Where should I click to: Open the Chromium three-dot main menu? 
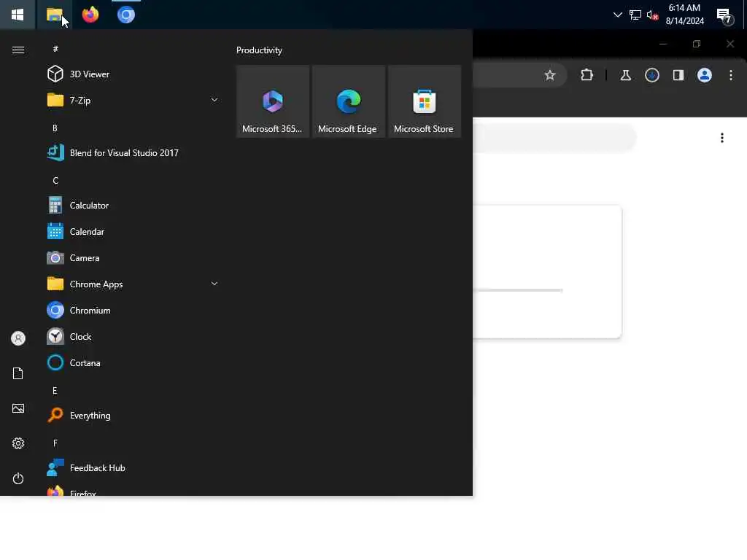tap(730, 75)
